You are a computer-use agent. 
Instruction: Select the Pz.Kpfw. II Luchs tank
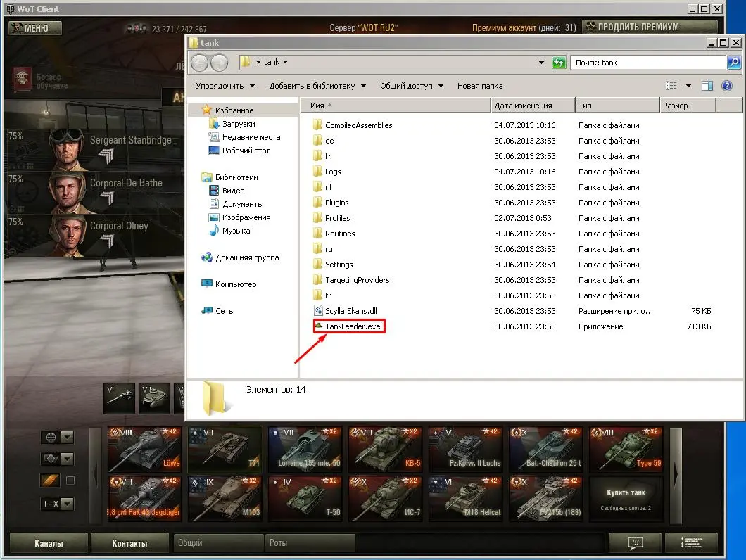tap(465, 449)
